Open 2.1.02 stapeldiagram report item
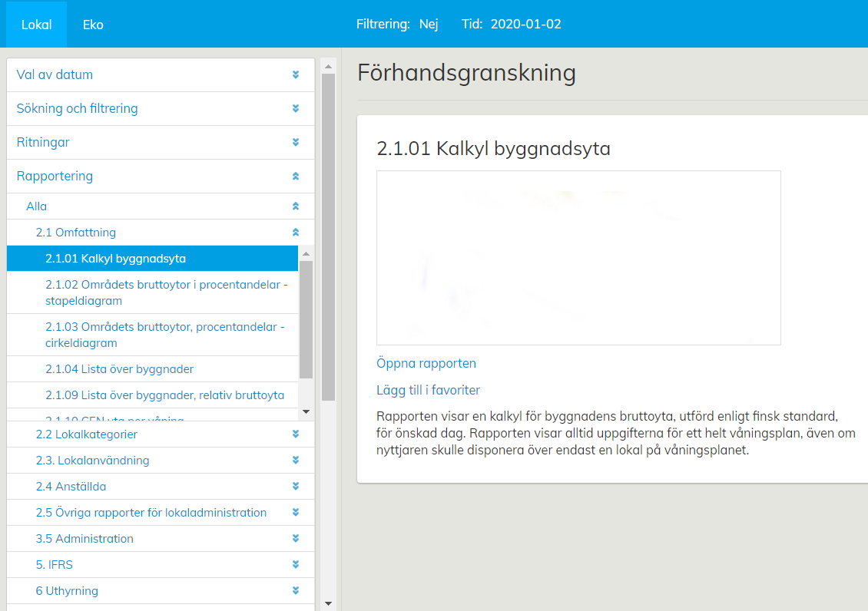 [x=166, y=292]
